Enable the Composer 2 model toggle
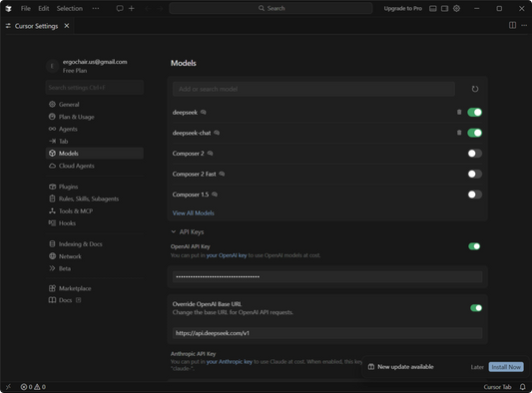Viewport: 532px width, 393px height. pos(475,154)
